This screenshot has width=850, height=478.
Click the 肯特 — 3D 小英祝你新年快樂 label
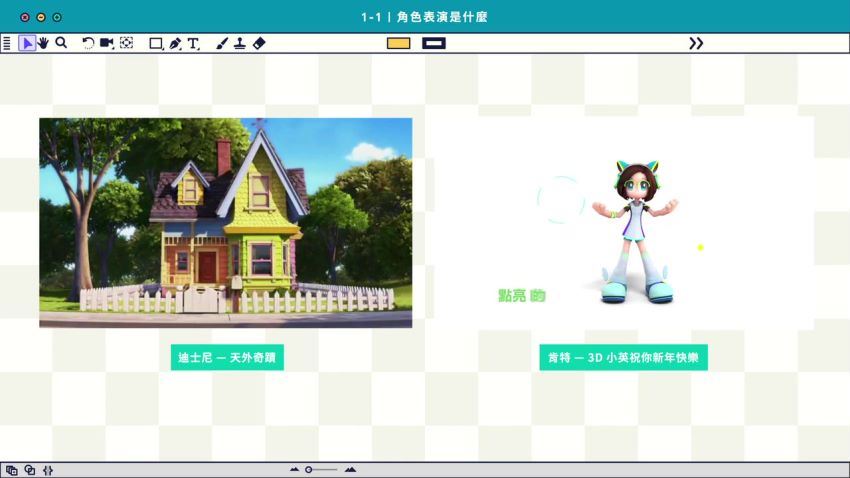(x=623, y=358)
